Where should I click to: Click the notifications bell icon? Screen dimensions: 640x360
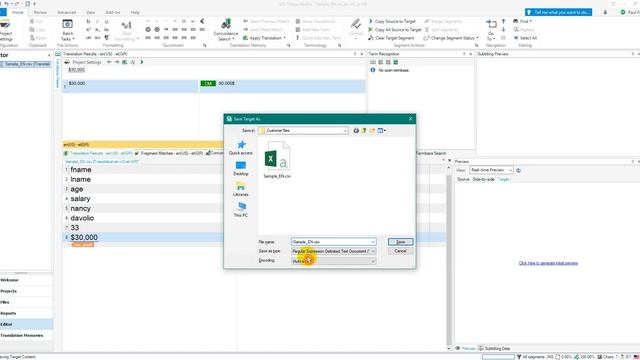point(605,12)
